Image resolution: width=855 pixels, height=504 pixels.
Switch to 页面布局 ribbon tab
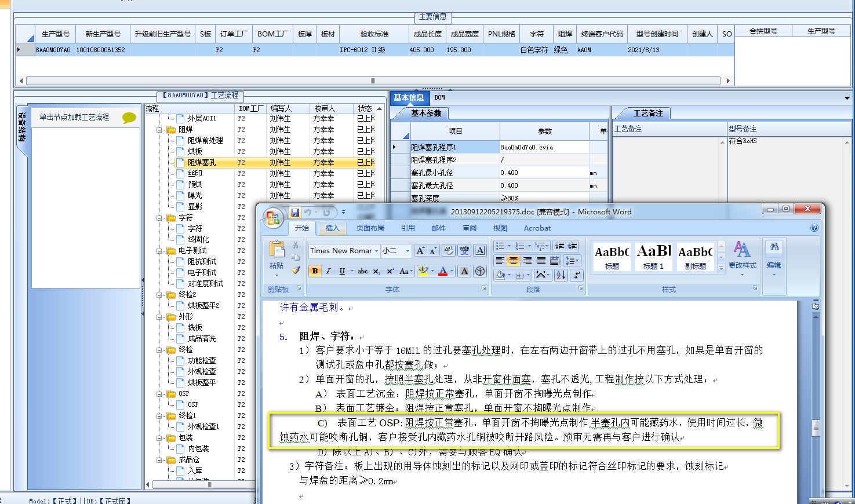click(x=370, y=228)
